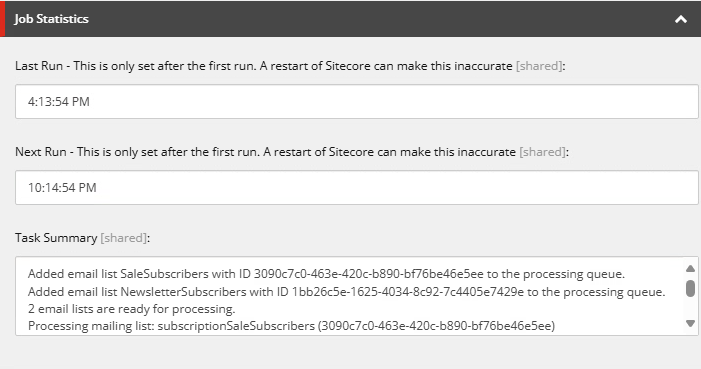Viewport: 701px width, 369px height.
Task: Click the 'Processing mailing list' line in summary
Action: point(291,326)
